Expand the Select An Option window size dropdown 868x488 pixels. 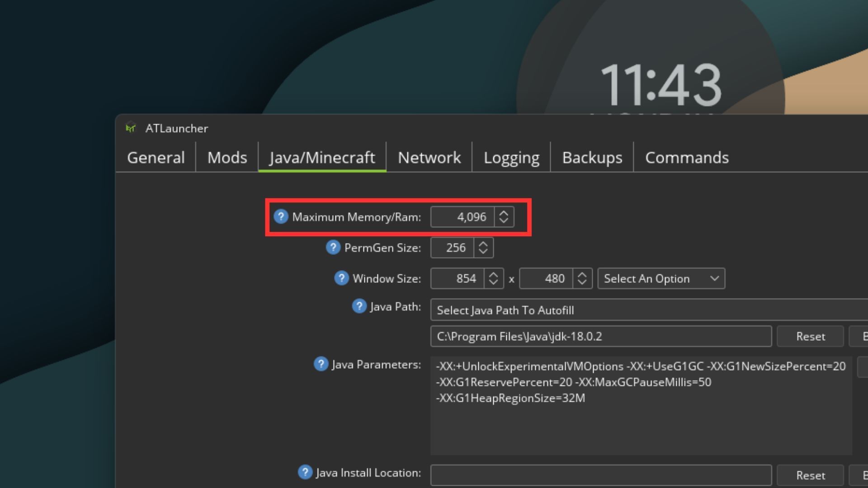pos(660,278)
